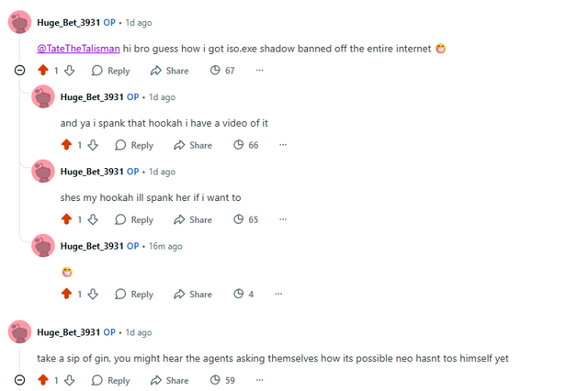This screenshot has height=391, width=588.
Task: Collapse the "take a sip of gin" thread
Action: click(20, 380)
